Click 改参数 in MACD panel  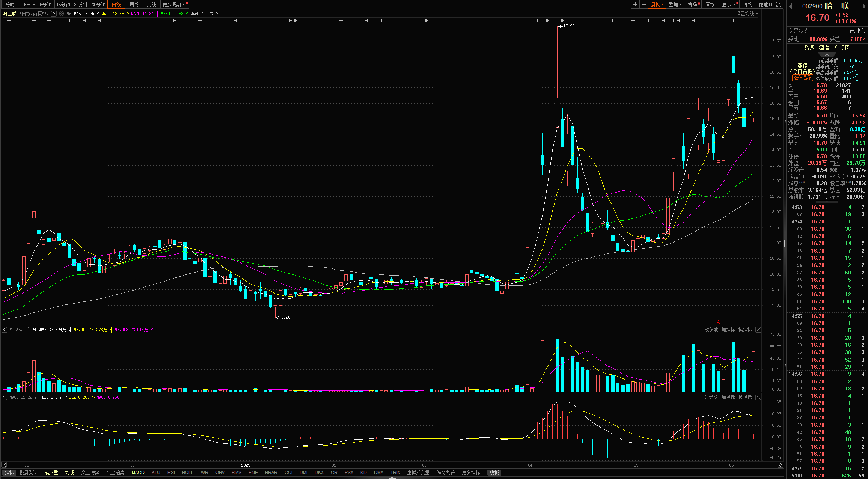711,397
